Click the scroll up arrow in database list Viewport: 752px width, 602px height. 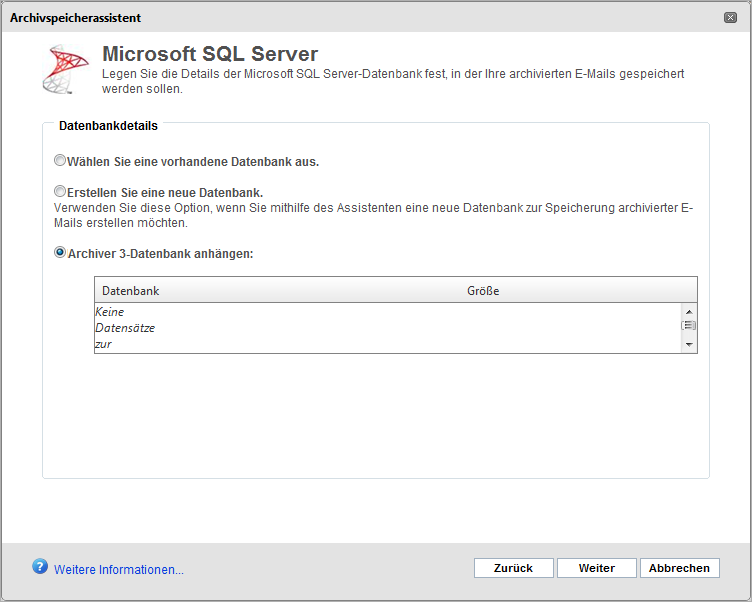[689, 312]
